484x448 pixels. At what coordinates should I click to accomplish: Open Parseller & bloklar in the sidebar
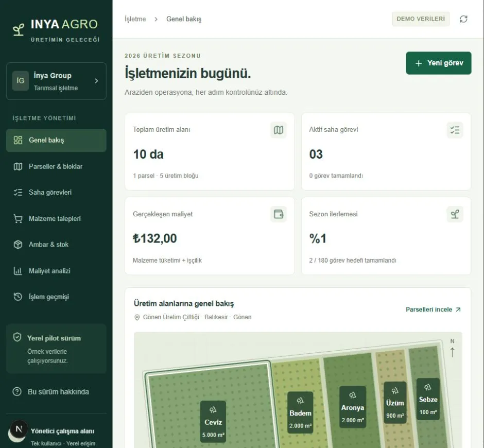[x=56, y=166]
